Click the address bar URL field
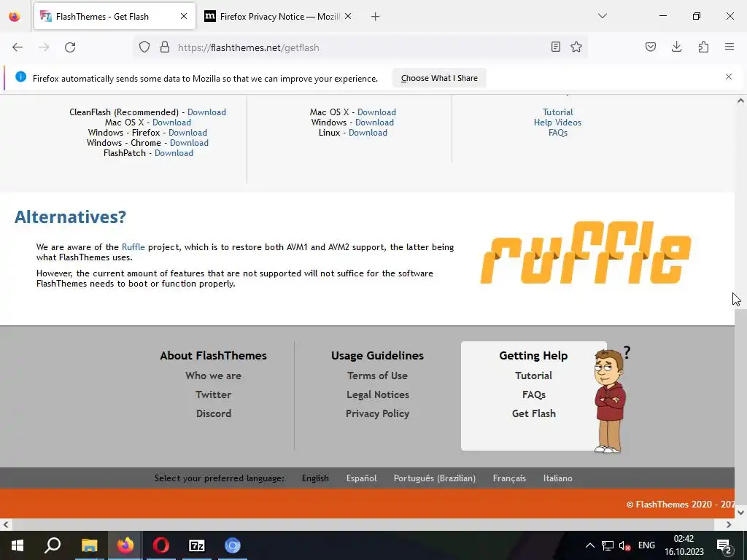747x560 pixels. 362,47
